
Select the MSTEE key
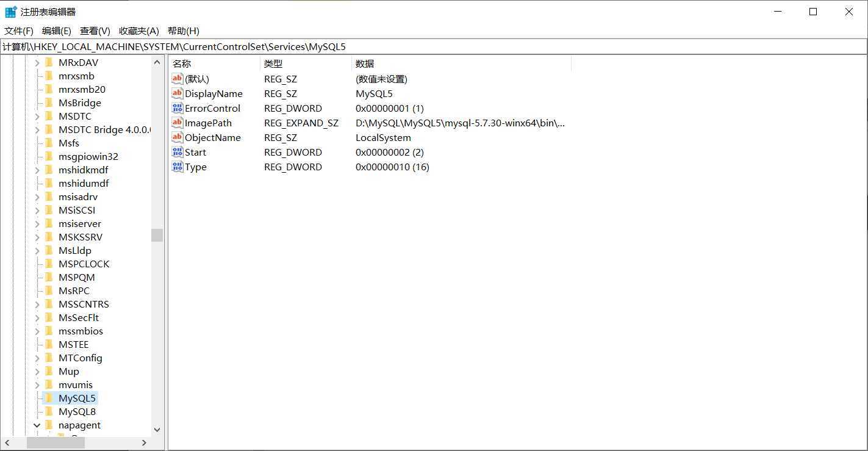pos(73,344)
